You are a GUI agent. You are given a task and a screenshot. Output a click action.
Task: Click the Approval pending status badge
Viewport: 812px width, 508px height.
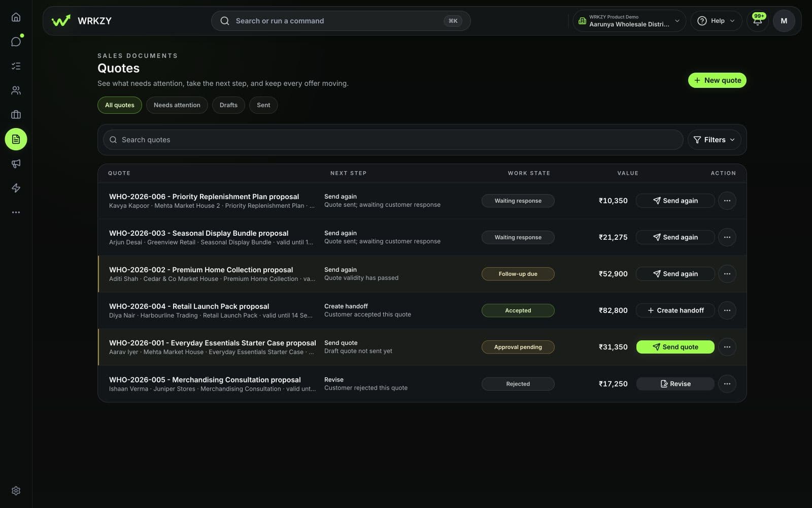(518, 347)
